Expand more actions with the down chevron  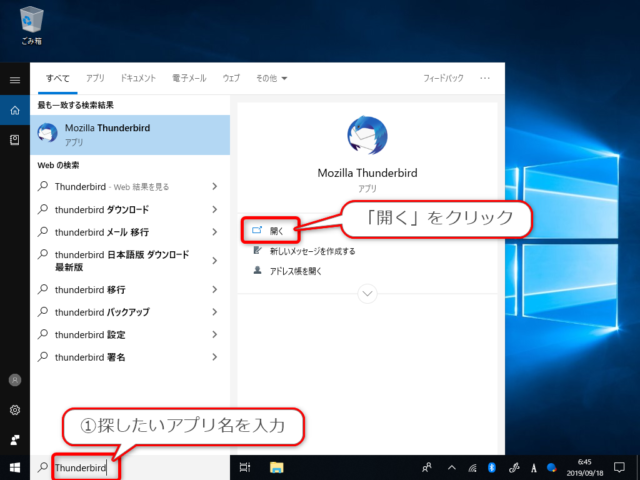(x=367, y=293)
